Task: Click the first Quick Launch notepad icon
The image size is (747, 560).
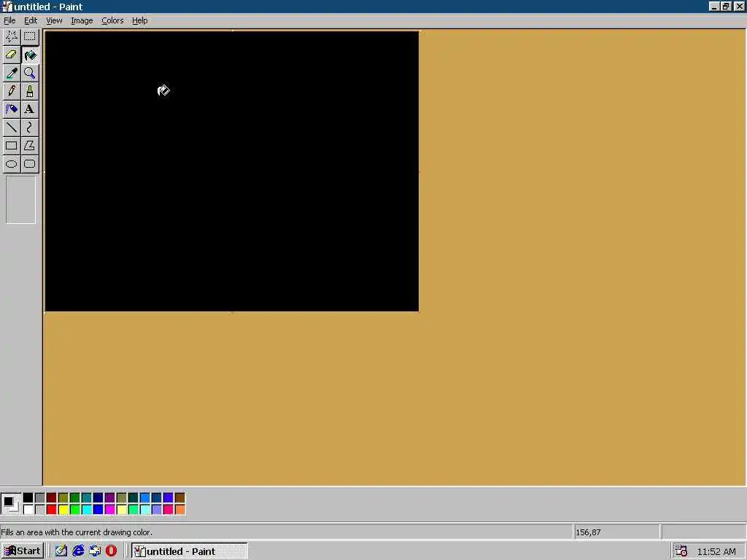Action: pyautogui.click(x=61, y=551)
